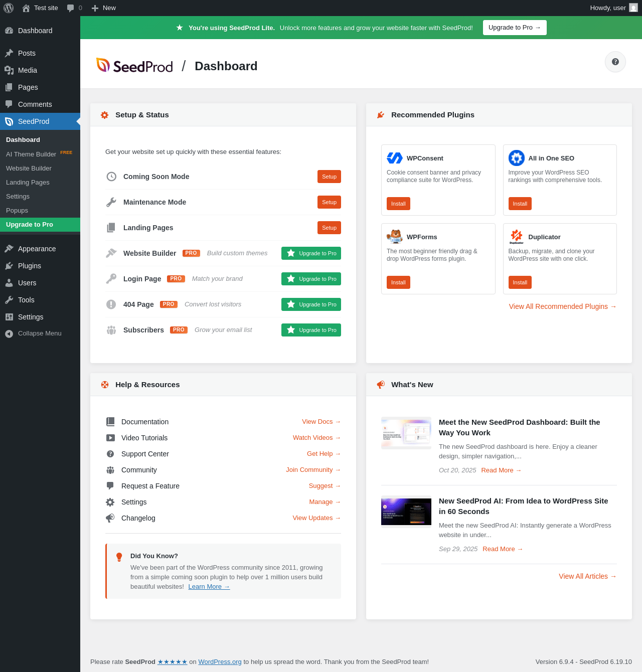This screenshot has width=642, height=672.
Task: Open Popups submenu item
Action: point(40,211)
